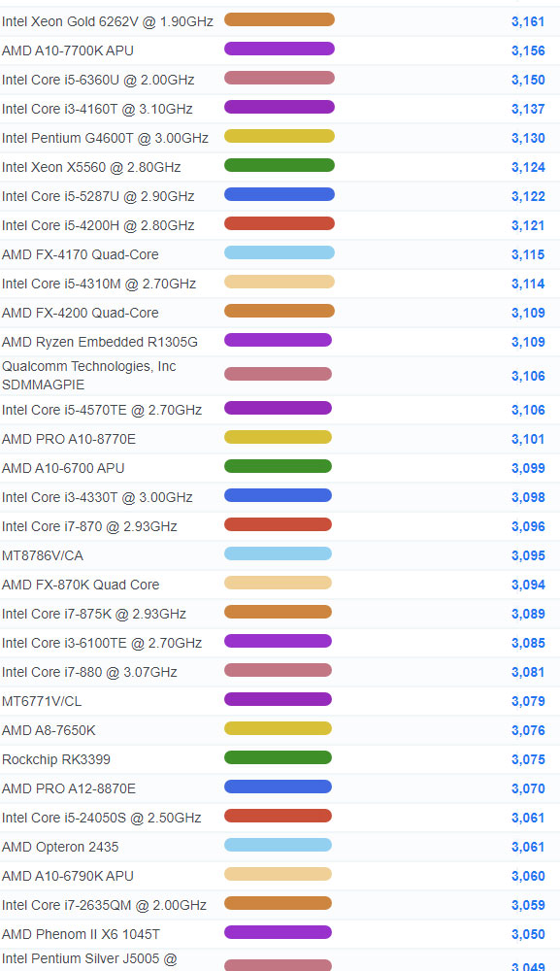The image size is (560, 971).
Task: Open Intel Pentium G4600T @ 3.00GHz
Action: [105, 138]
